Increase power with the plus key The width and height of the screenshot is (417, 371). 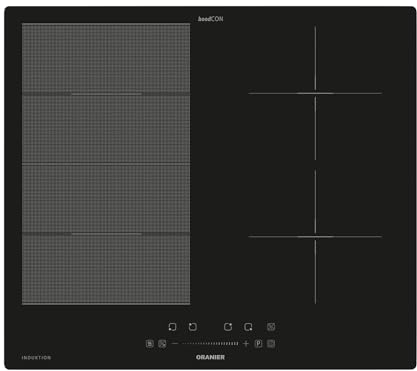coord(246,344)
